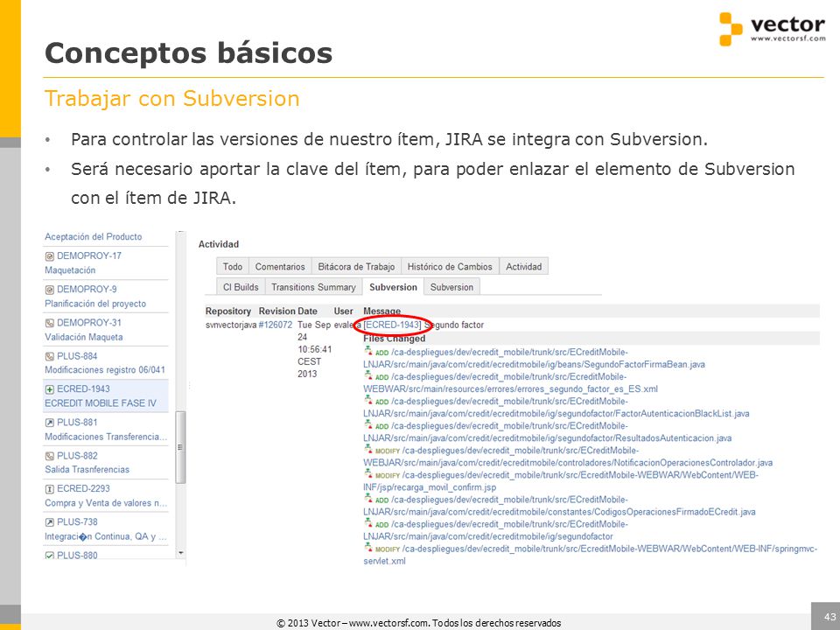Screen dimensions: 840x630
Task: Select the active Subversion tab
Action: click(393, 287)
